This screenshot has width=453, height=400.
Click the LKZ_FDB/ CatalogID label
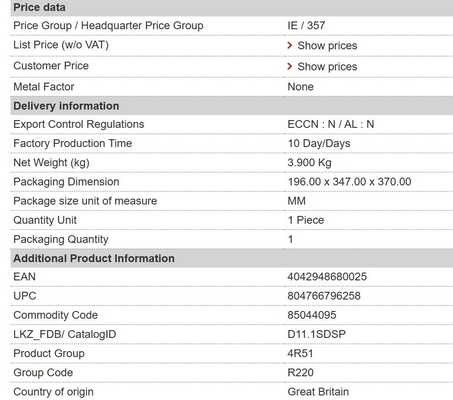[x=65, y=334]
